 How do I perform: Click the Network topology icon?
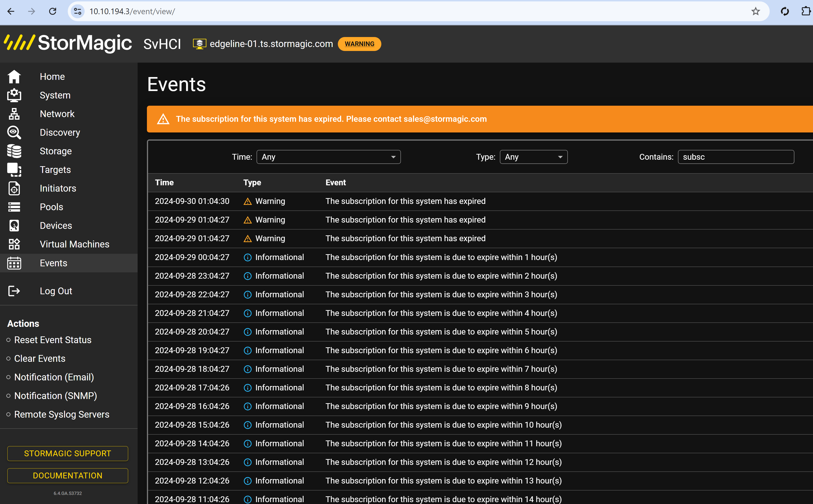14,114
